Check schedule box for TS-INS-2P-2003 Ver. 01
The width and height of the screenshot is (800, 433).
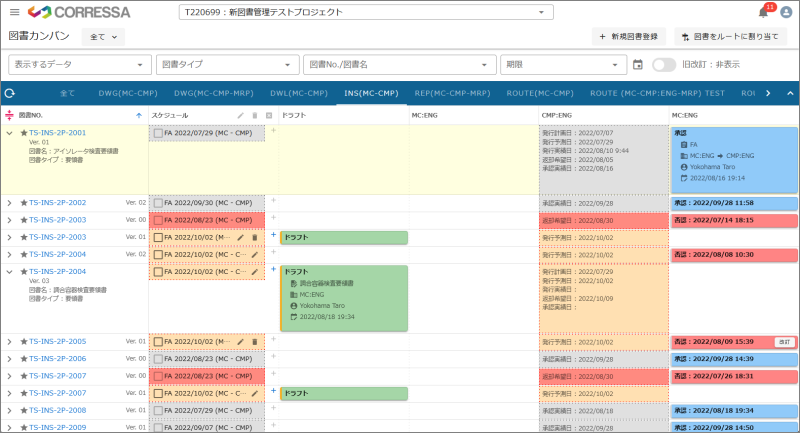[x=158, y=238]
